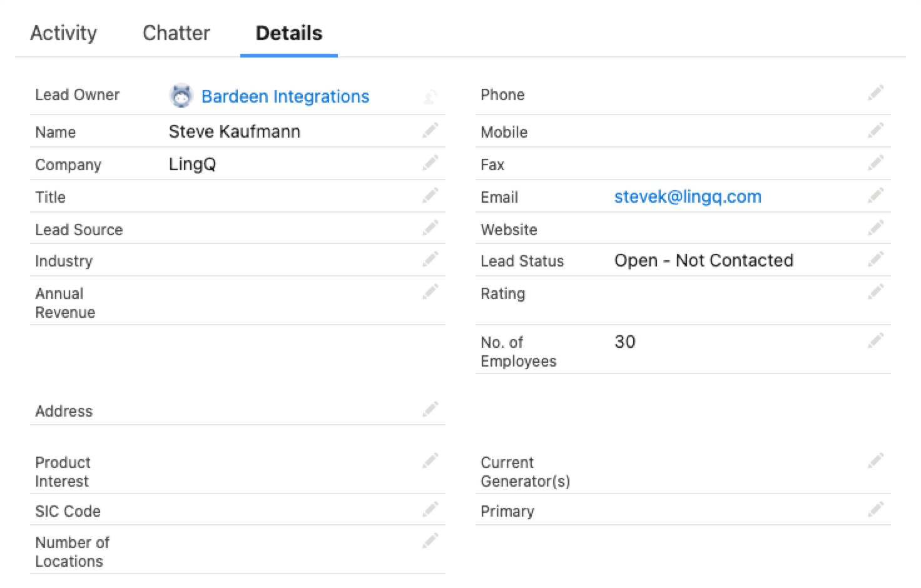Click the Website label
This screenshot has height=588, width=921.
coord(509,230)
